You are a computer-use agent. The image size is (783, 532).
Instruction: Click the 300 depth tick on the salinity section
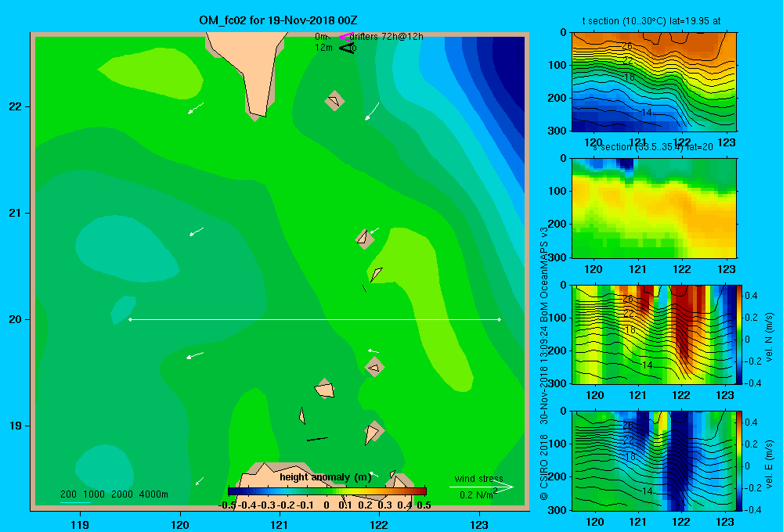[x=557, y=257]
